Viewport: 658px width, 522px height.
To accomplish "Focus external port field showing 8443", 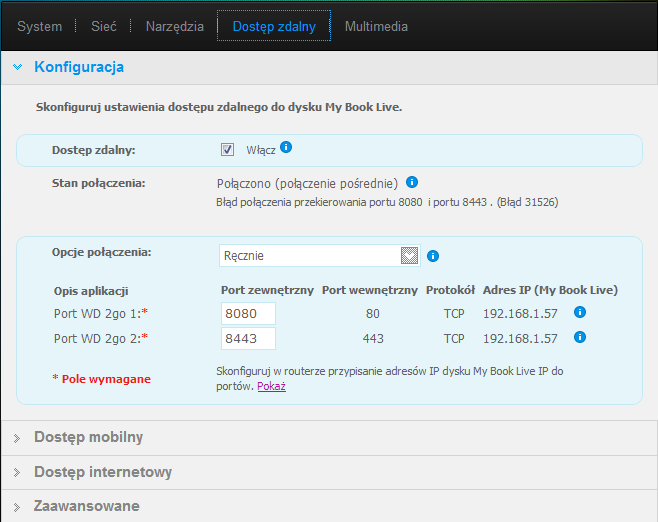I will tap(248, 339).
